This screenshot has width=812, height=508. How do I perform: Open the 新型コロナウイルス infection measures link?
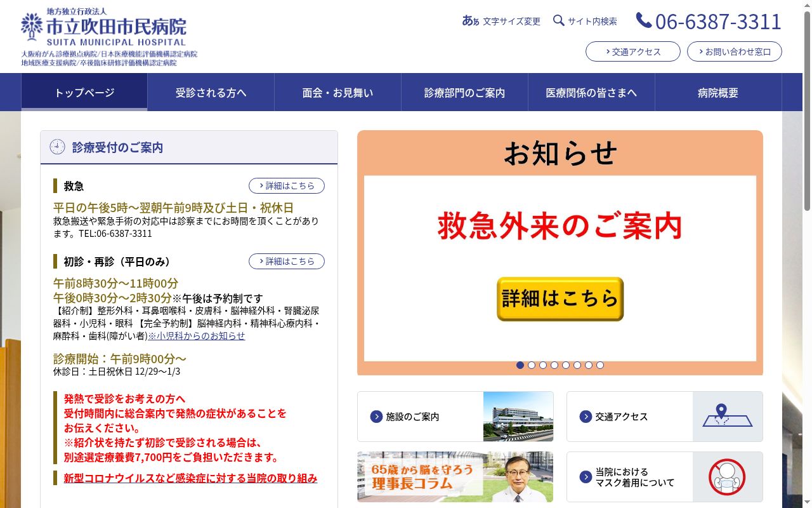coord(190,478)
